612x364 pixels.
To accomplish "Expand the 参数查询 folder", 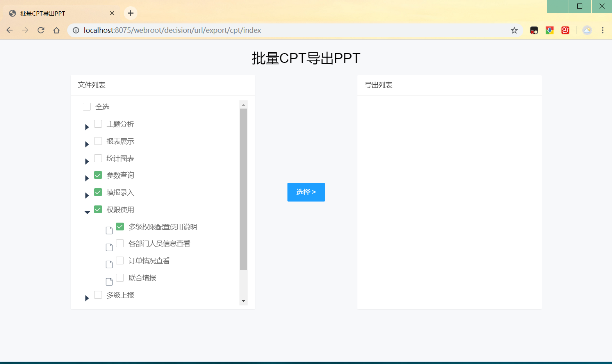I will point(87,178).
